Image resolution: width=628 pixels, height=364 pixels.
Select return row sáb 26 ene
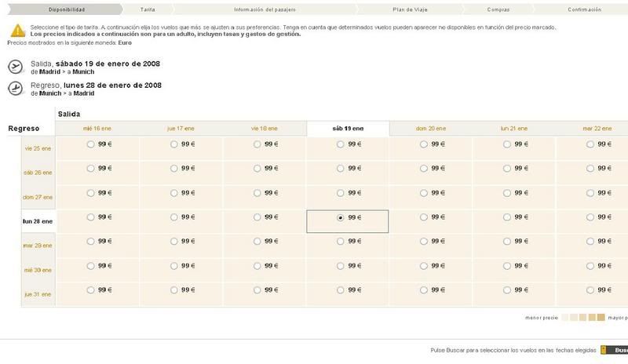click(38, 173)
